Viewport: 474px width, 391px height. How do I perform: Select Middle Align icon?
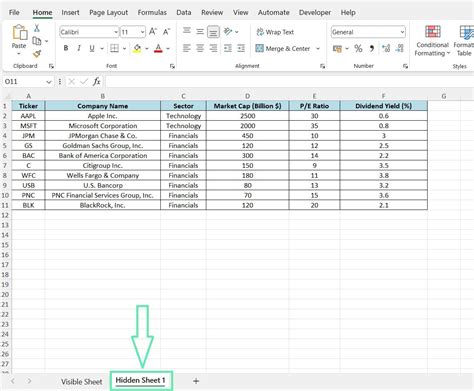pos(200,32)
